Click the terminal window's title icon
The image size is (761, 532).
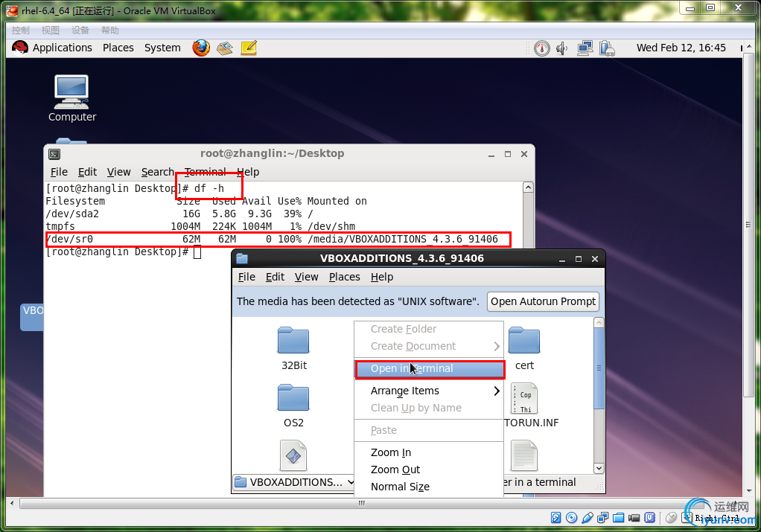[x=54, y=154]
